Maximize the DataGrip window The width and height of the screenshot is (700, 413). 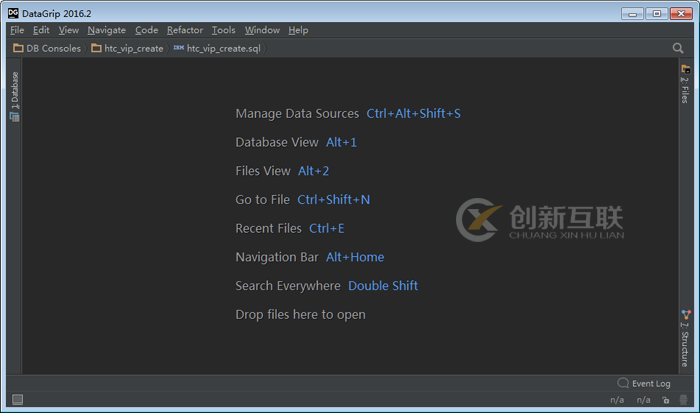click(657, 14)
